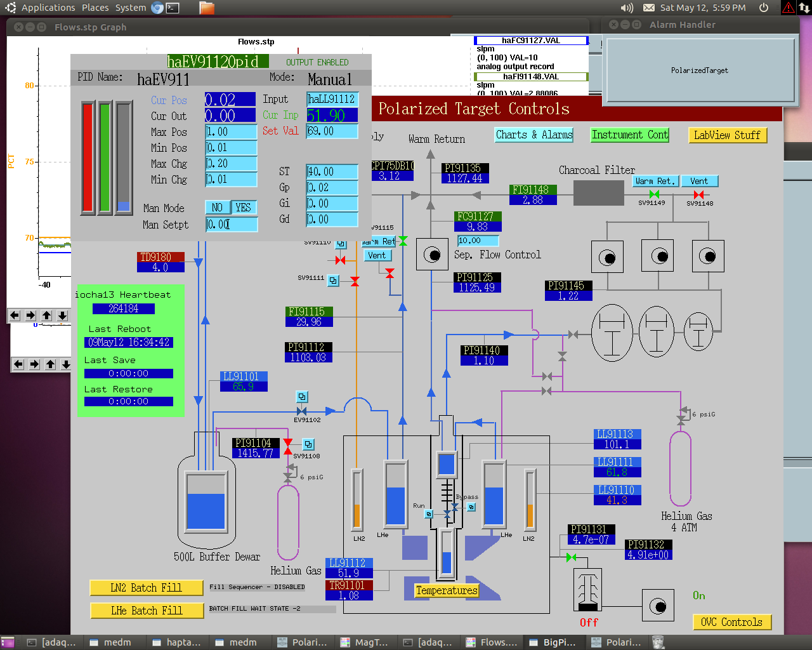Click the LL91101 level readout 65.9
The width and height of the screenshot is (812, 650).
(x=244, y=387)
